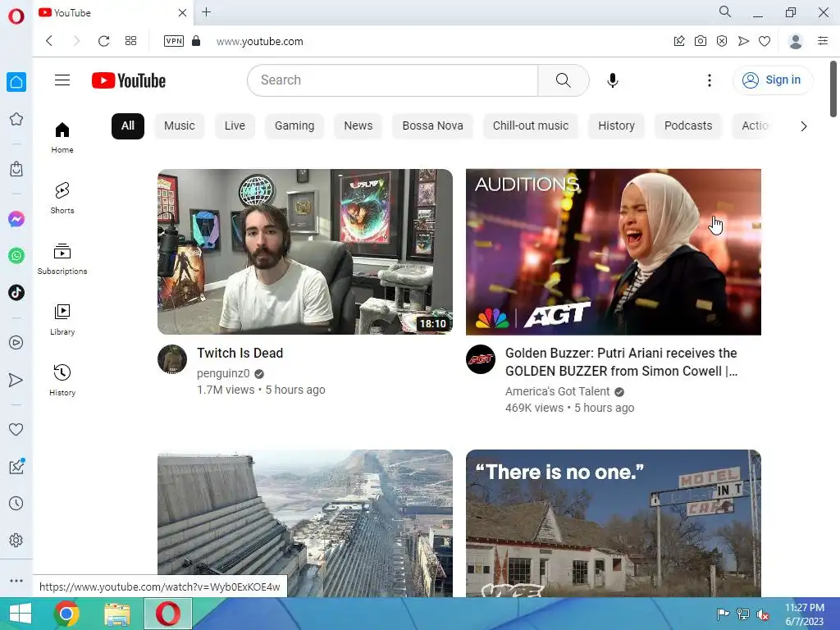Select the Live filter chip
840x630 pixels.
coord(235,126)
